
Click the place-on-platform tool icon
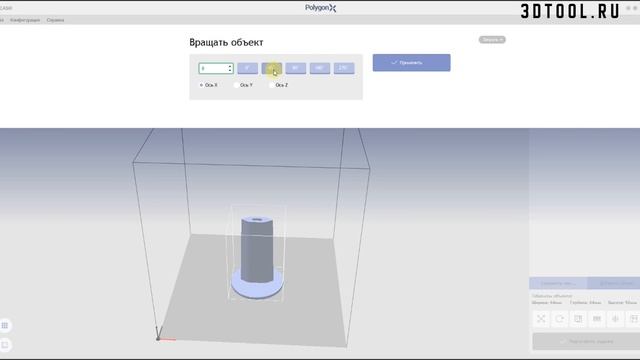point(578,319)
